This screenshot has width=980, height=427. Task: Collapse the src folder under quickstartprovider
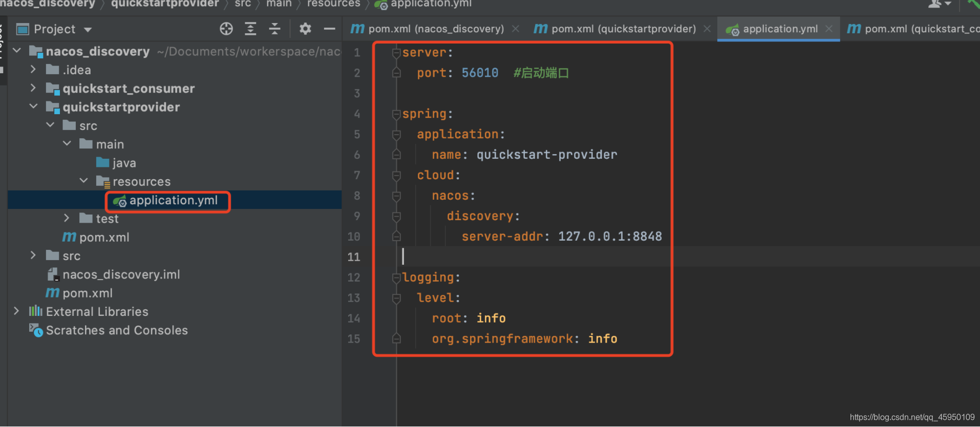[50, 125]
